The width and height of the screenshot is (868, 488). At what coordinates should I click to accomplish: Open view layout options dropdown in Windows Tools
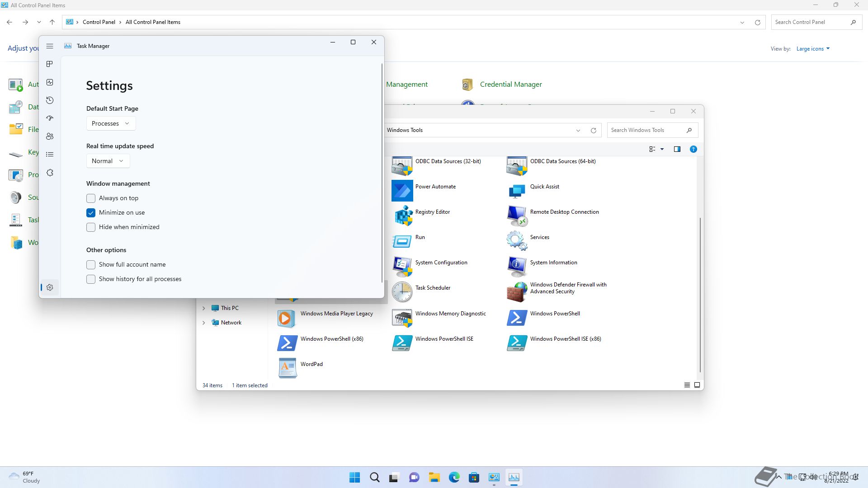662,149
